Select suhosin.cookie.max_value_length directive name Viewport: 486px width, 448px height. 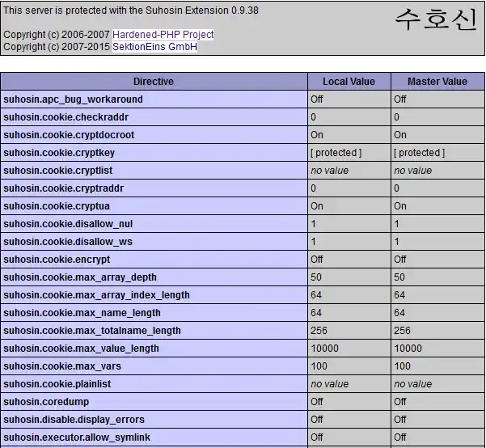tap(81, 349)
